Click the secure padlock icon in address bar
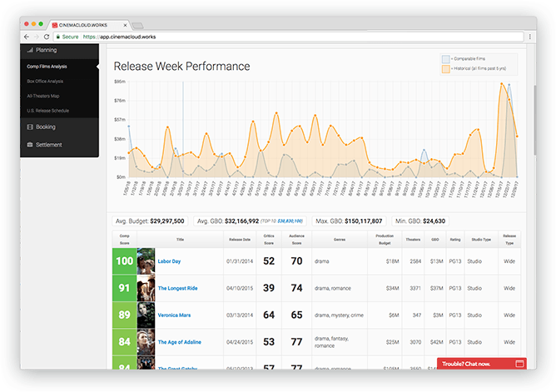The height and width of the screenshot is (392, 556). coord(57,37)
